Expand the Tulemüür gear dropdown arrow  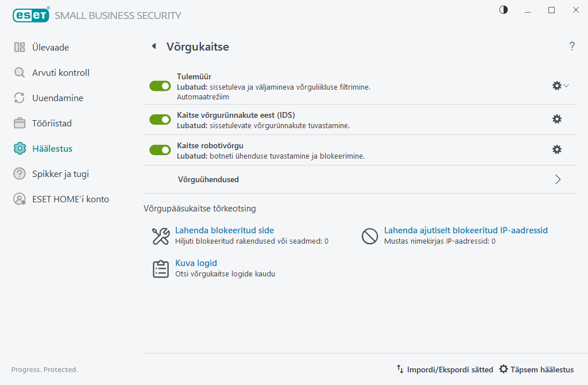pos(566,86)
